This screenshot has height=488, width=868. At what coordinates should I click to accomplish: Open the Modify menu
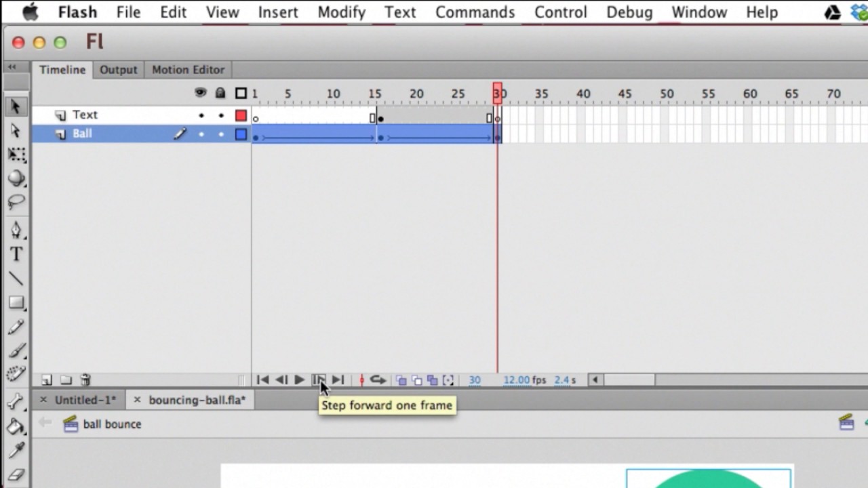341,12
